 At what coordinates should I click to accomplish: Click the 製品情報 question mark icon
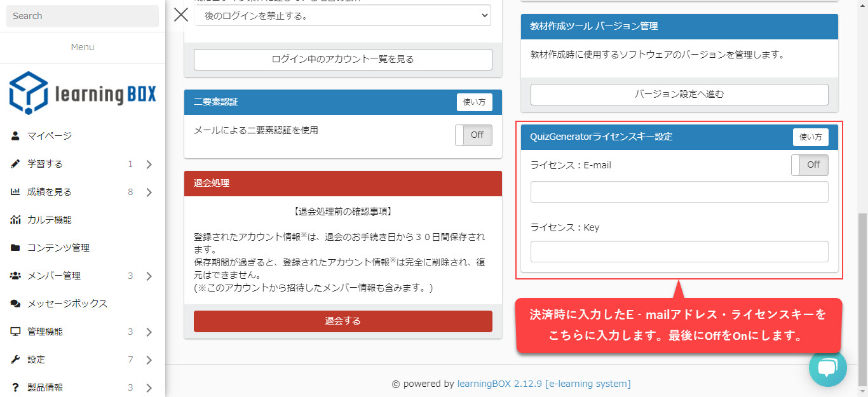point(15,387)
